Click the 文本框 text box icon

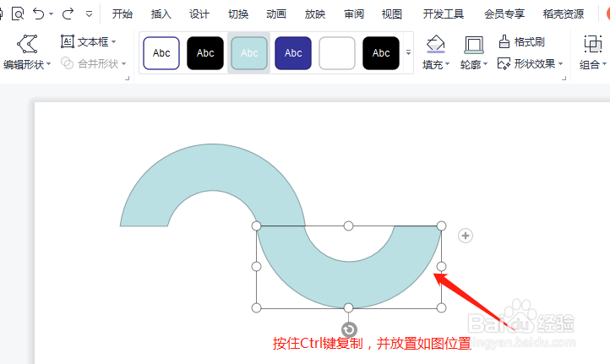pyautogui.click(x=68, y=41)
